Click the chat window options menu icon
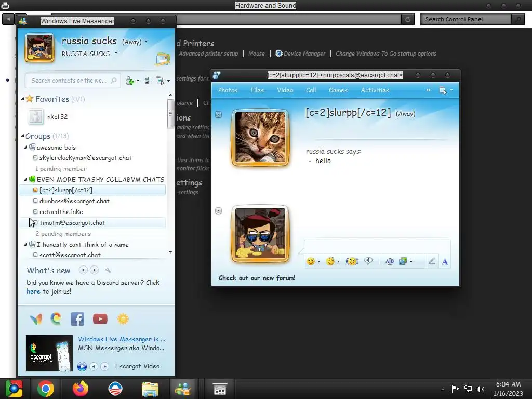Screen dimensions: 532x399 [x=443, y=90]
